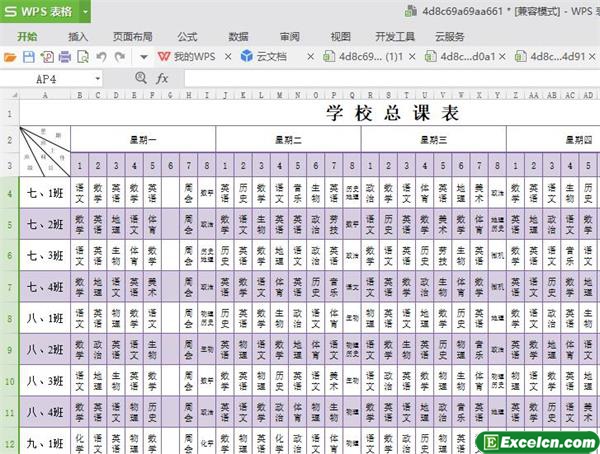This screenshot has height=454, width=600.
Task: Click the print preview icon
Action: 83,57
